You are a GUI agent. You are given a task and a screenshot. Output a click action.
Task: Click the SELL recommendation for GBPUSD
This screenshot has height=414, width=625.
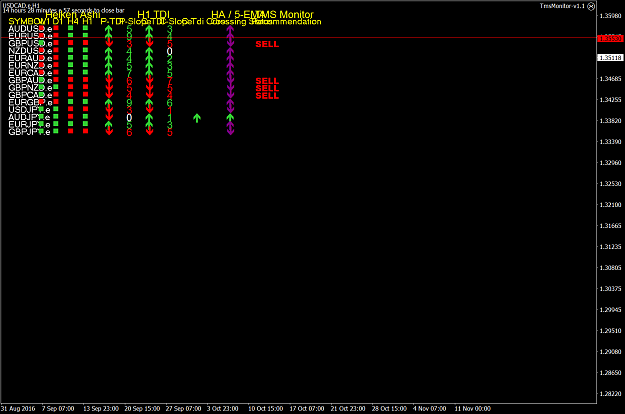pyautogui.click(x=267, y=44)
